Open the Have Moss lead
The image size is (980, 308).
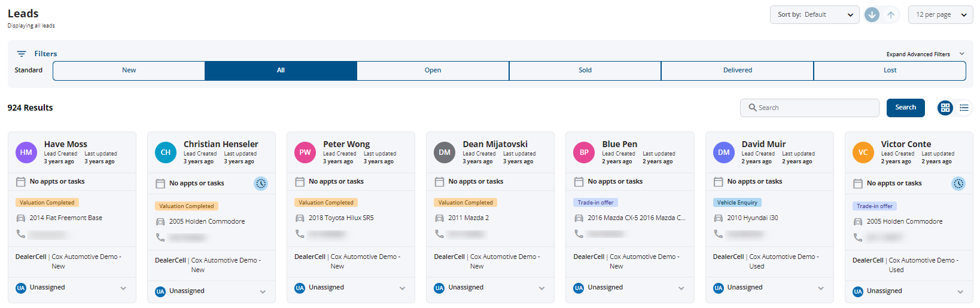click(x=66, y=144)
